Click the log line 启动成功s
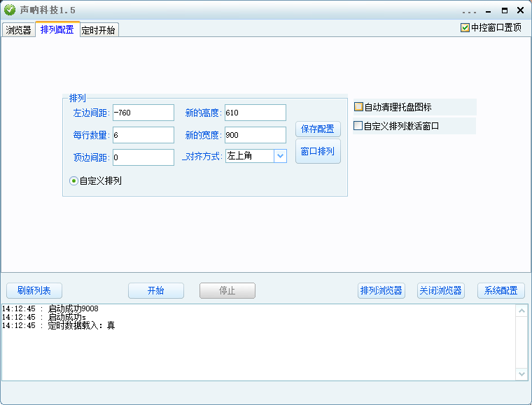Viewport: 532px width, 405px height. 44,317
